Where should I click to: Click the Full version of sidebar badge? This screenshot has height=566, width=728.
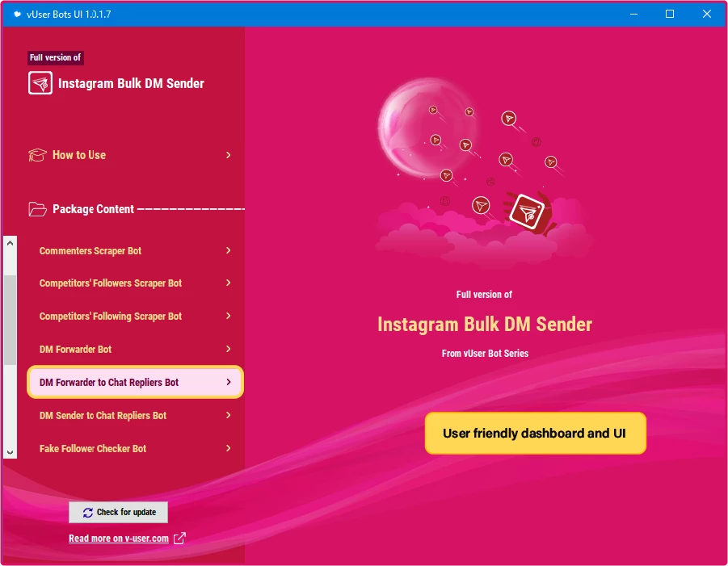click(56, 57)
